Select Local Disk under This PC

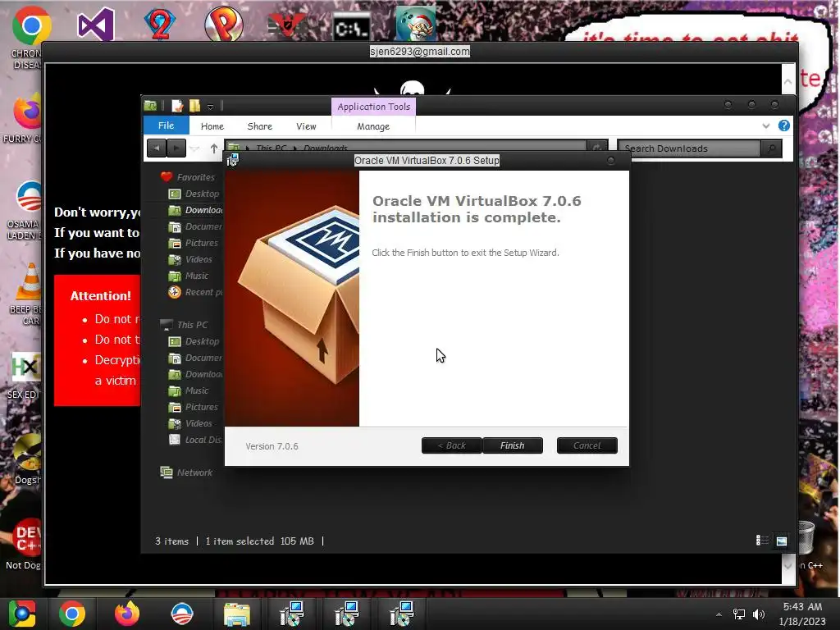coord(195,440)
